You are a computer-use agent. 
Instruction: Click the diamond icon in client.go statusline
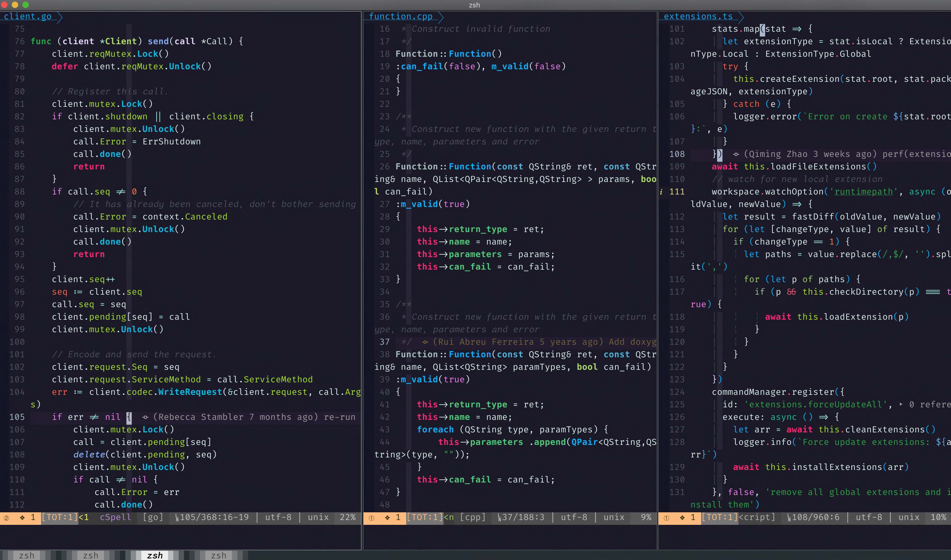[22, 517]
